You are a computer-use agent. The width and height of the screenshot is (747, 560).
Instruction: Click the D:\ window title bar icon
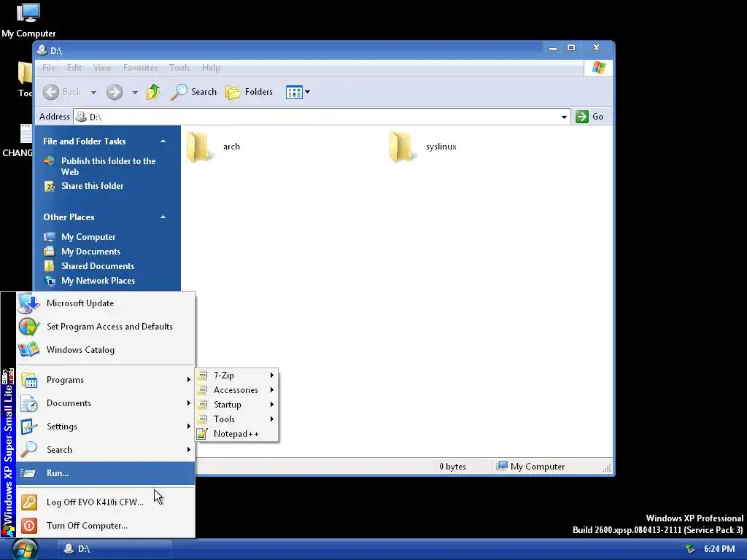[42, 50]
